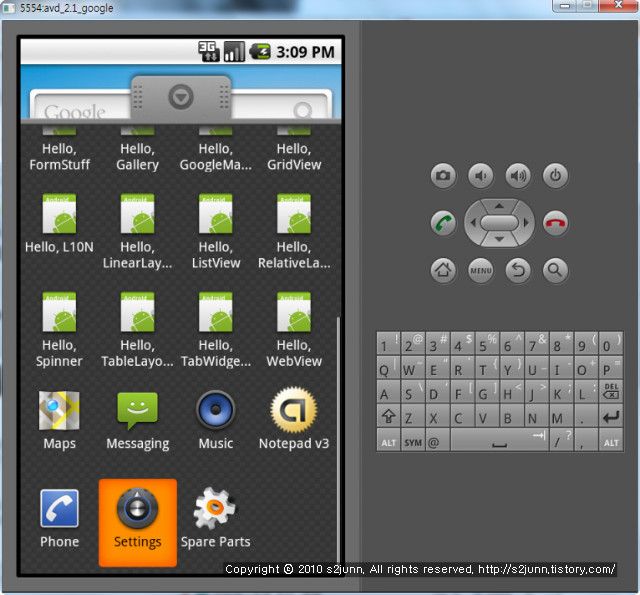
Task: Click the comma key on keyboard
Action: 586,440
